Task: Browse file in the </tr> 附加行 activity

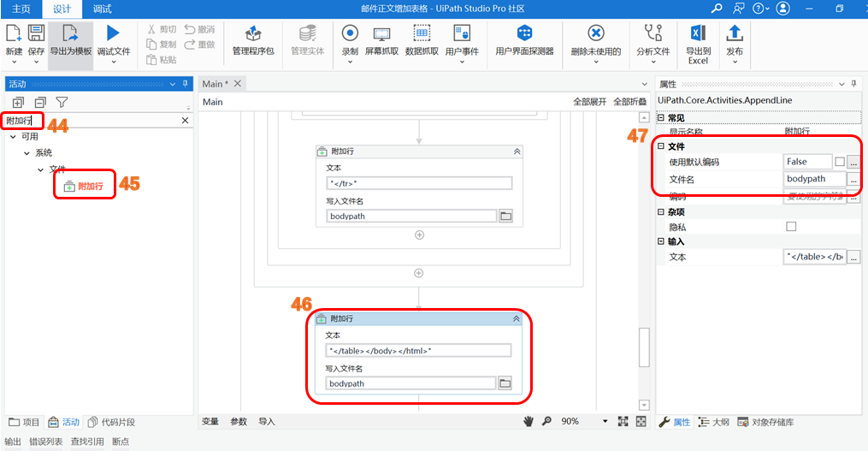Action: (506, 216)
